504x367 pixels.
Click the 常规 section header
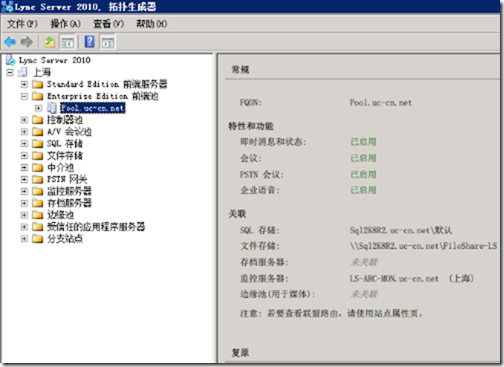[x=240, y=70]
